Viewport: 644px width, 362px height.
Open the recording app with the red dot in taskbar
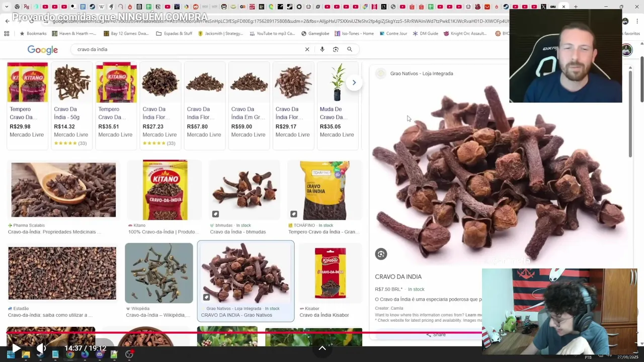[129, 354]
